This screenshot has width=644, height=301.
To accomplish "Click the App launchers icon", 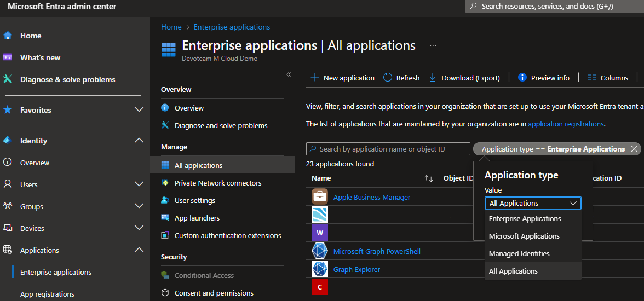I will coord(165,218).
